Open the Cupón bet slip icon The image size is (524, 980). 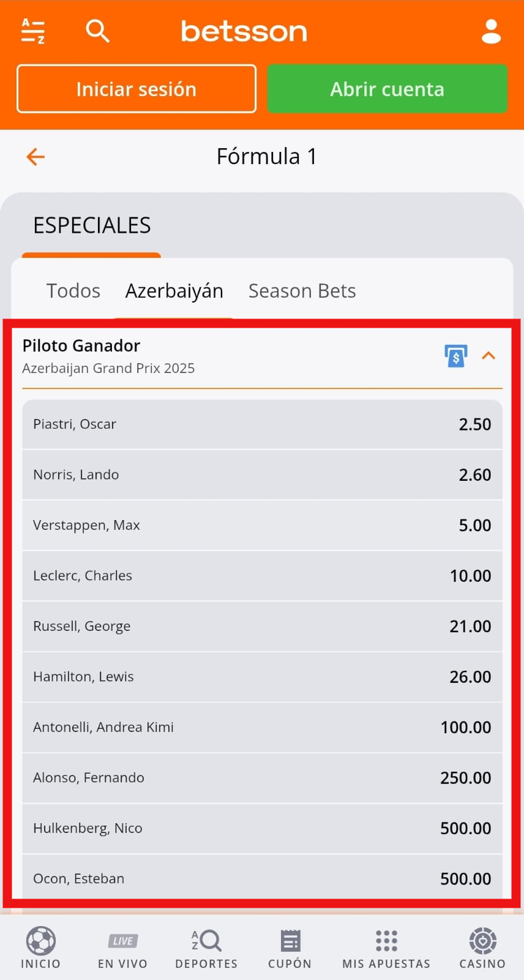tap(290, 941)
